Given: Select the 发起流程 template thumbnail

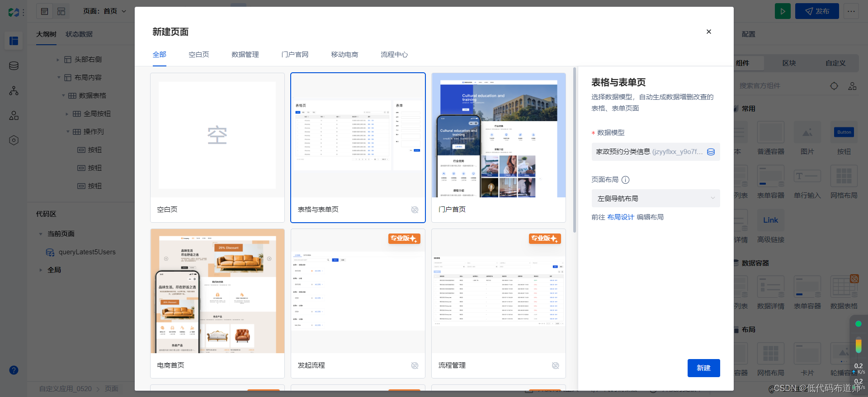Looking at the screenshot, I should coord(358,291).
